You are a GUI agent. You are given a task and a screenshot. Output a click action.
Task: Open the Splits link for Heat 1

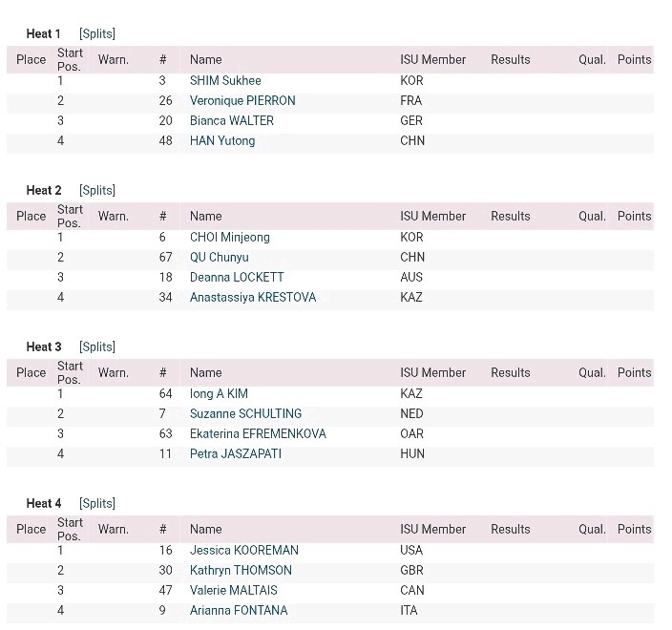(x=97, y=33)
